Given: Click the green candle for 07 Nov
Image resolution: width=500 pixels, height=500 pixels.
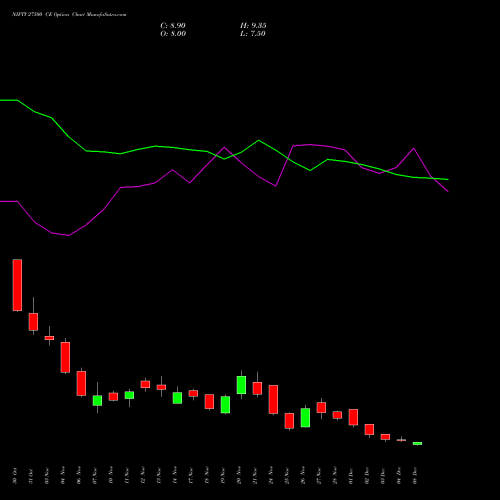Looking at the screenshot, I should (x=97, y=400).
